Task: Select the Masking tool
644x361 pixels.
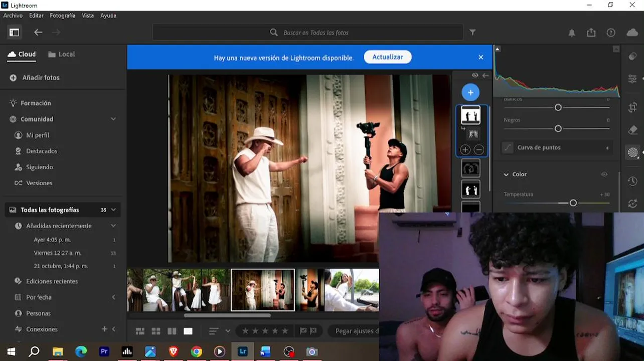Action: point(632,153)
